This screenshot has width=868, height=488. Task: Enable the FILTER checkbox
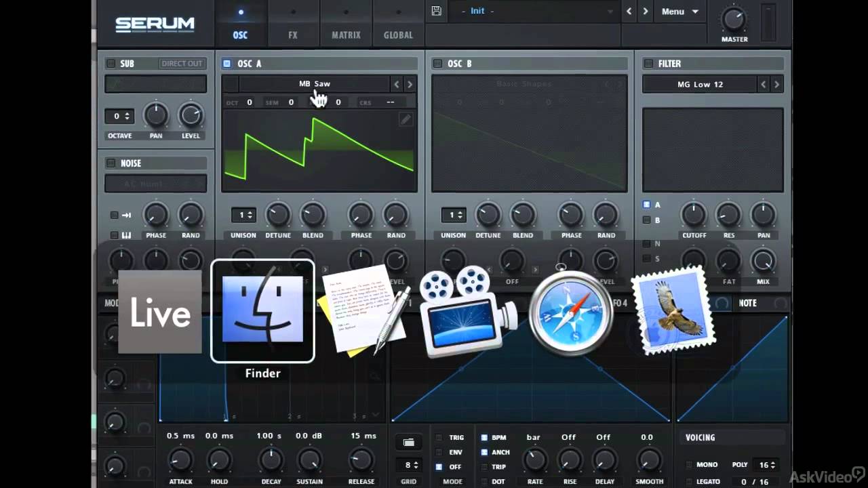click(x=648, y=63)
